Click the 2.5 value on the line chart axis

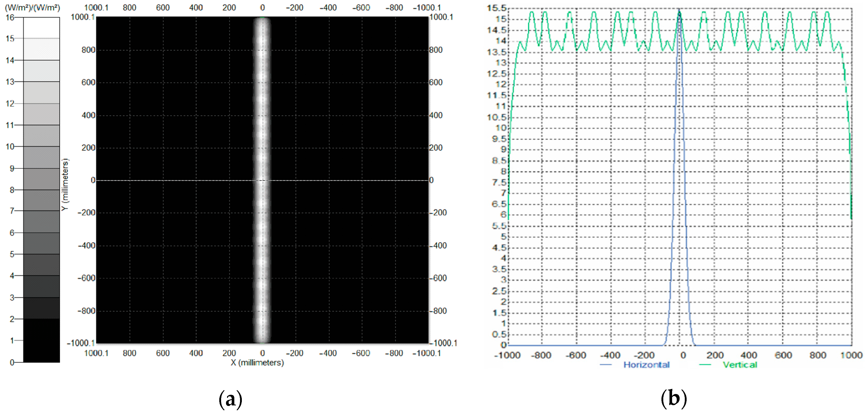click(x=499, y=291)
